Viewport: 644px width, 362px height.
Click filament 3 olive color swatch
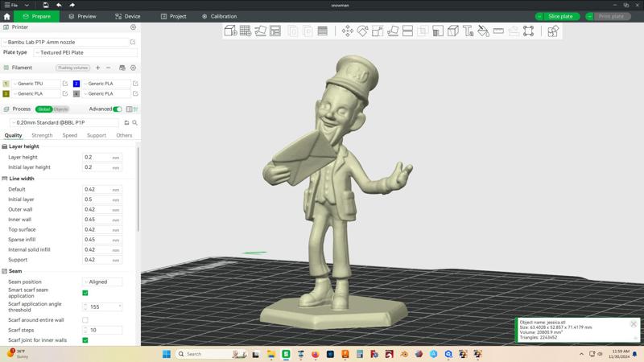(6, 93)
